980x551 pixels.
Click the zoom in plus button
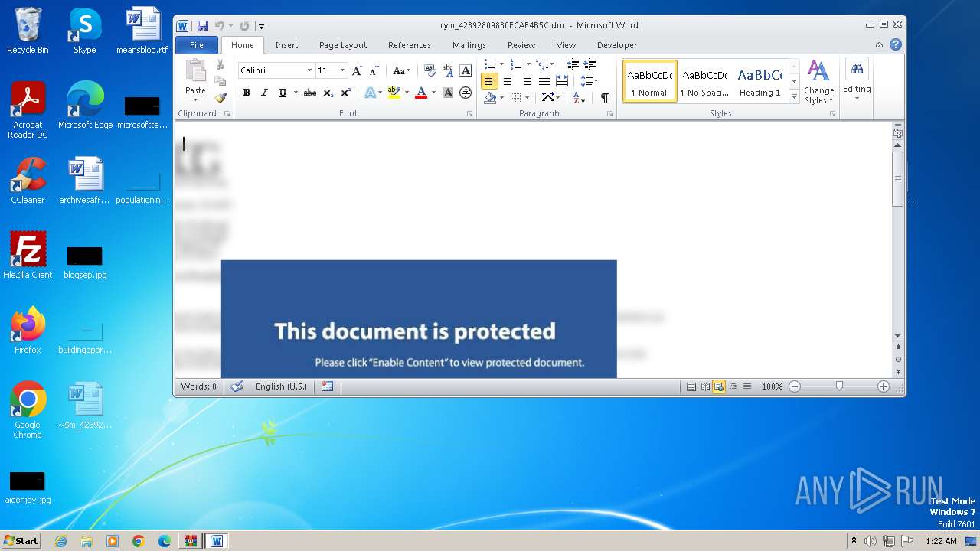[x=884, y=386]
